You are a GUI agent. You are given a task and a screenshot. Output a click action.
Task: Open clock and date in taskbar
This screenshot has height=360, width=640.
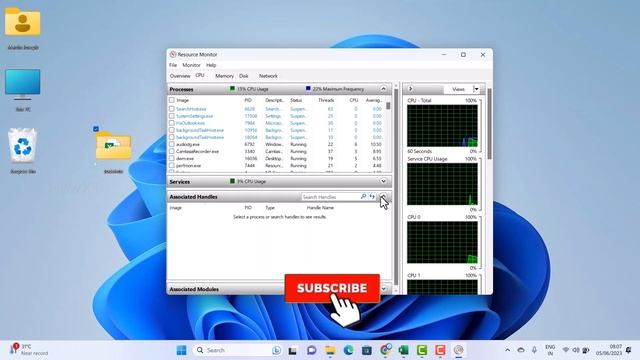click(x=609, y=350)
